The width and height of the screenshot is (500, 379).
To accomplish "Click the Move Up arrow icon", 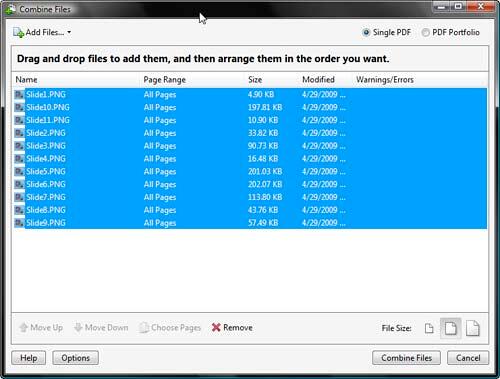I will (24, 327).
